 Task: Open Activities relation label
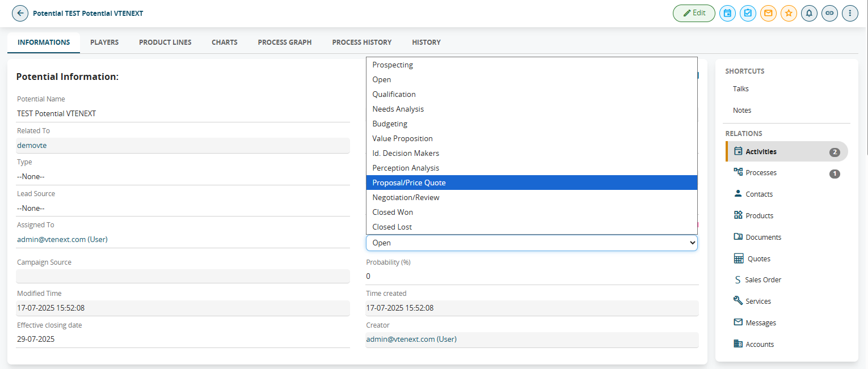[761, 152]
